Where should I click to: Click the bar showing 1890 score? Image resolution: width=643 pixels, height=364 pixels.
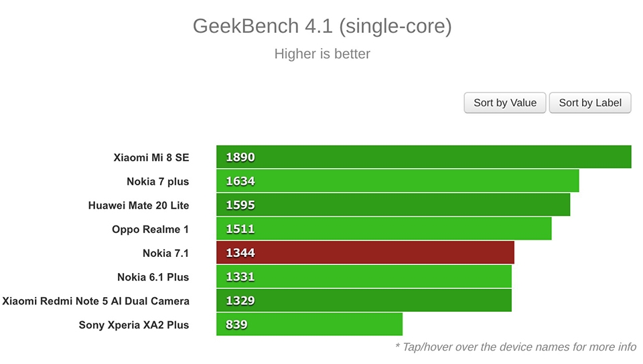click(424, 157)
